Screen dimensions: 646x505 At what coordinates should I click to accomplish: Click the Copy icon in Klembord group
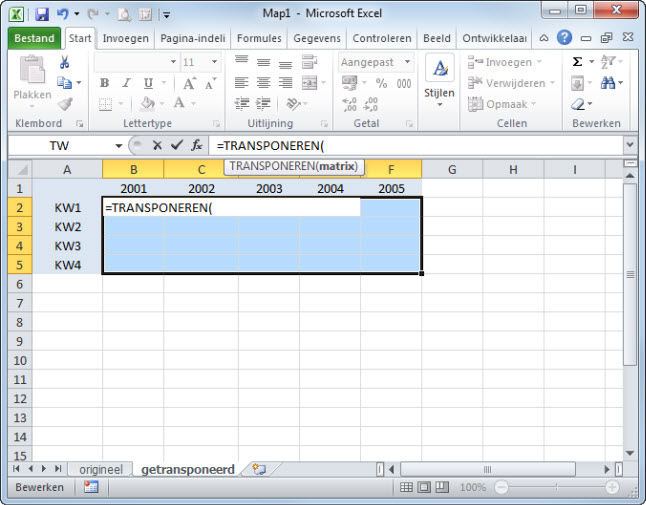click(64, 83)
